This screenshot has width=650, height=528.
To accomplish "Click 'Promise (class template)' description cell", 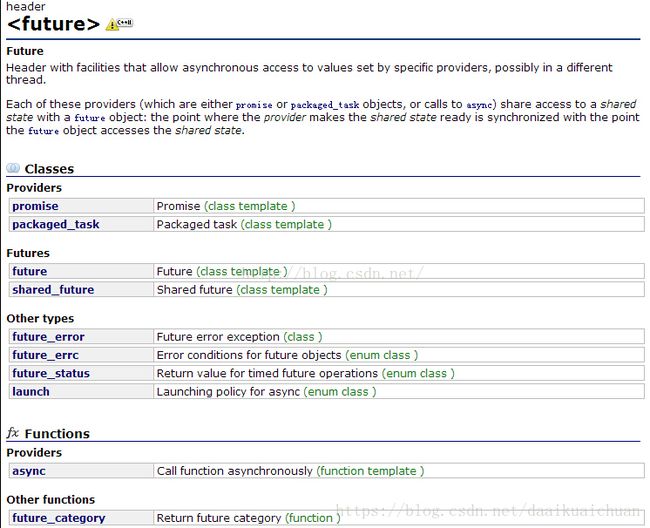I will click(399, 206).
